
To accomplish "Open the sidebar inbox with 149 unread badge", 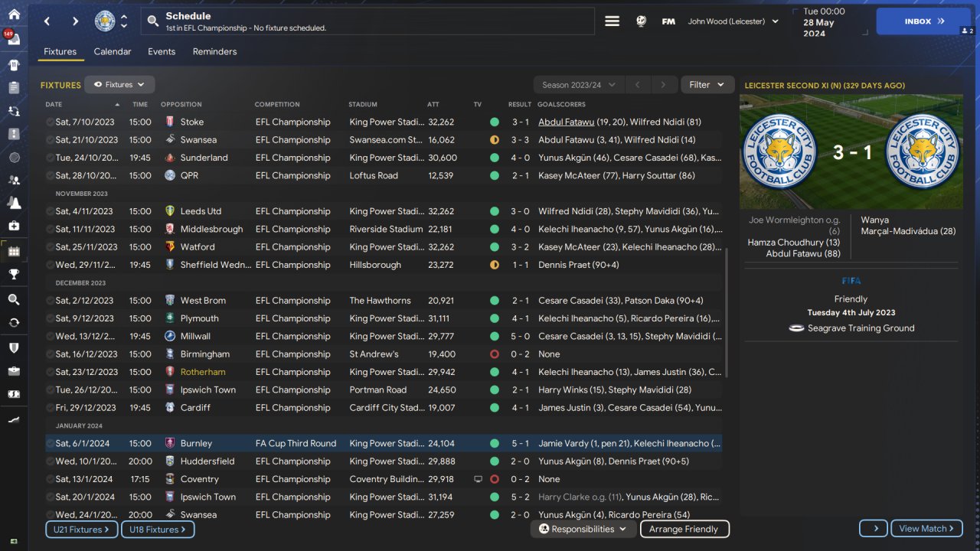I will point(14,39).
